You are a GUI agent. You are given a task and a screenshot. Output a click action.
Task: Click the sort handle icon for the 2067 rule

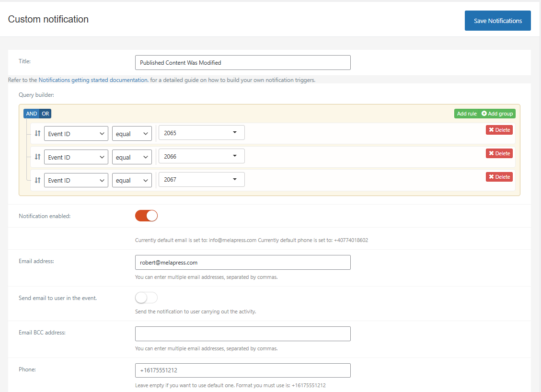pos(37,180)
